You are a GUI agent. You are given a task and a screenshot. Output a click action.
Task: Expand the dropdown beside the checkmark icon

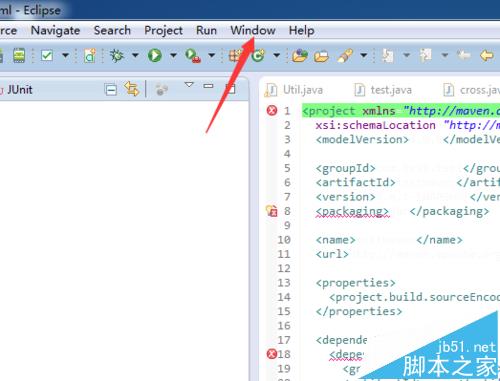point(65,55)
